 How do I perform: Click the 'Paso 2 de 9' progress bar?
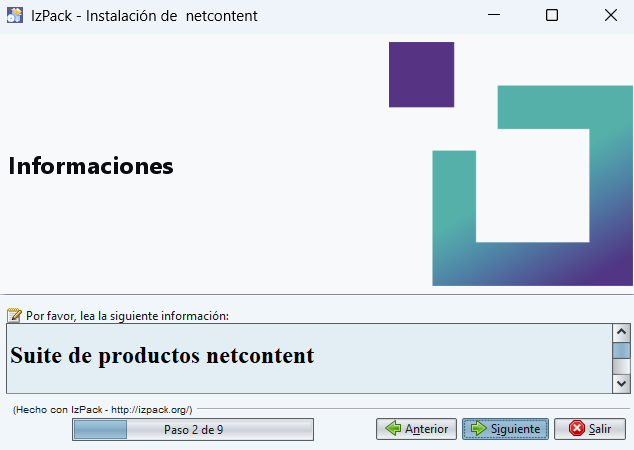(193, 429)
